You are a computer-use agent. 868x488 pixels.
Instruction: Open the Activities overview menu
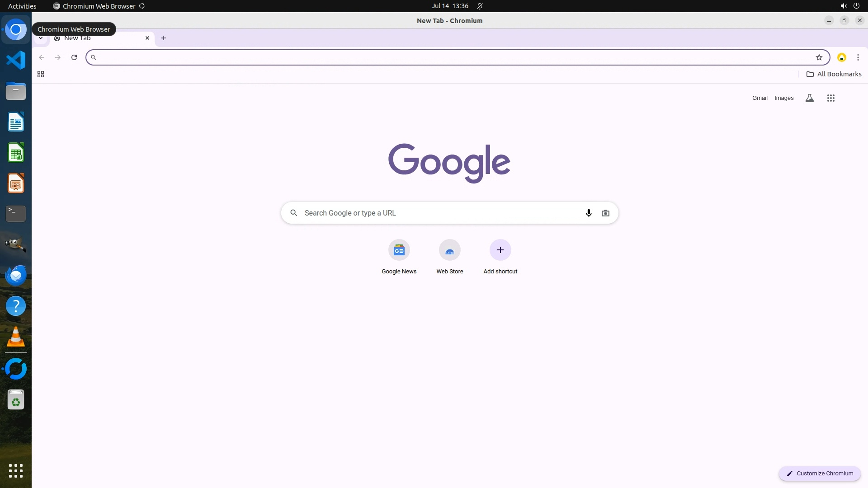tap(22, 6)
